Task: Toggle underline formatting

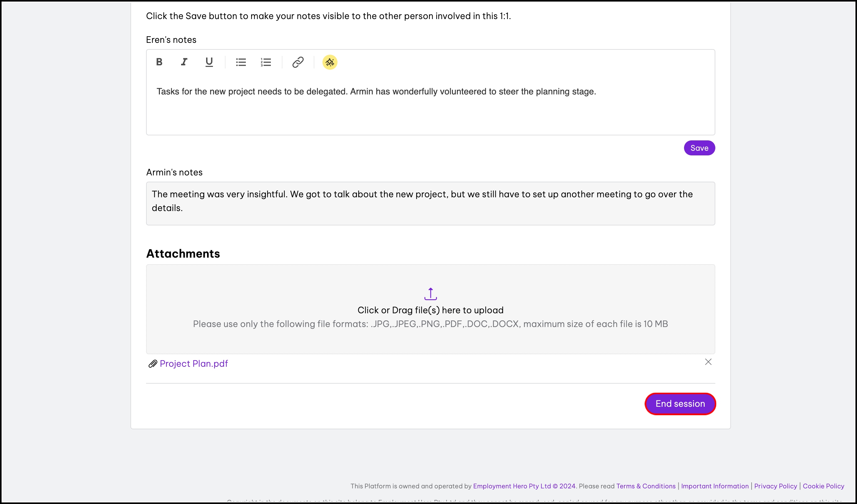Action: pos(209,62)
